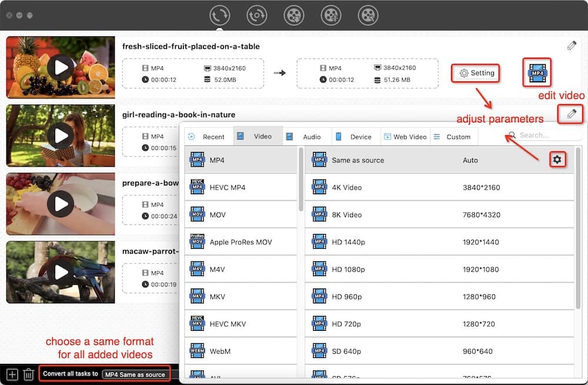
Task: Open gear settings for Same as source
Action: (557, 160)
